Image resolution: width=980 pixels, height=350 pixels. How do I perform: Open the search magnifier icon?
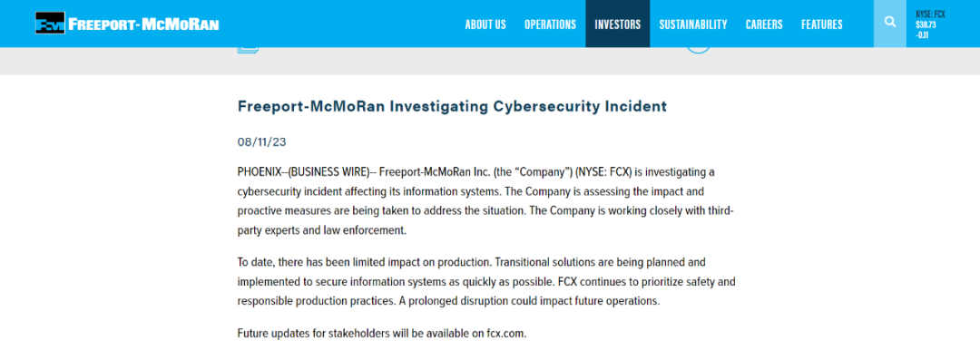(890, 23)
